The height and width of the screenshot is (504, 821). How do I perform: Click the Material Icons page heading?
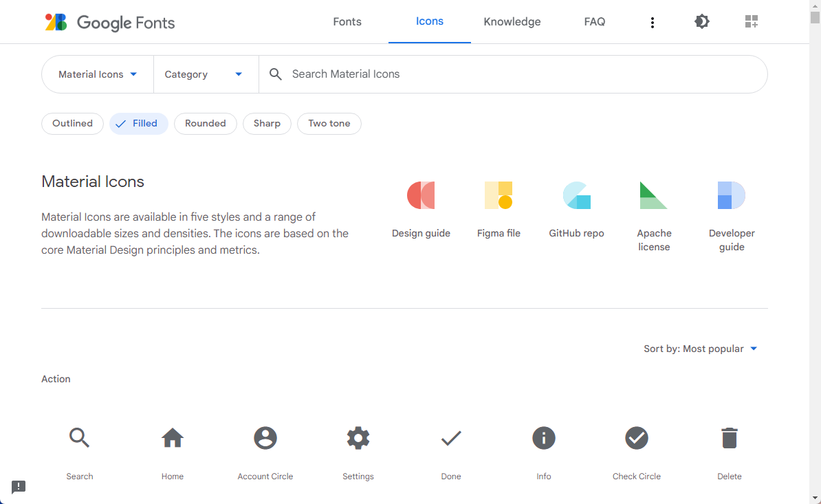click(x=93, y=182)
